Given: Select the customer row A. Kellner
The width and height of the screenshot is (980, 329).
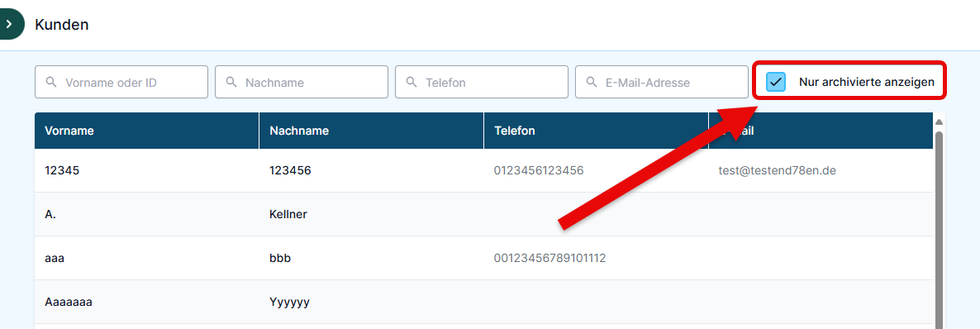Looking at the screenshot, I should click(x=483, y=214).
